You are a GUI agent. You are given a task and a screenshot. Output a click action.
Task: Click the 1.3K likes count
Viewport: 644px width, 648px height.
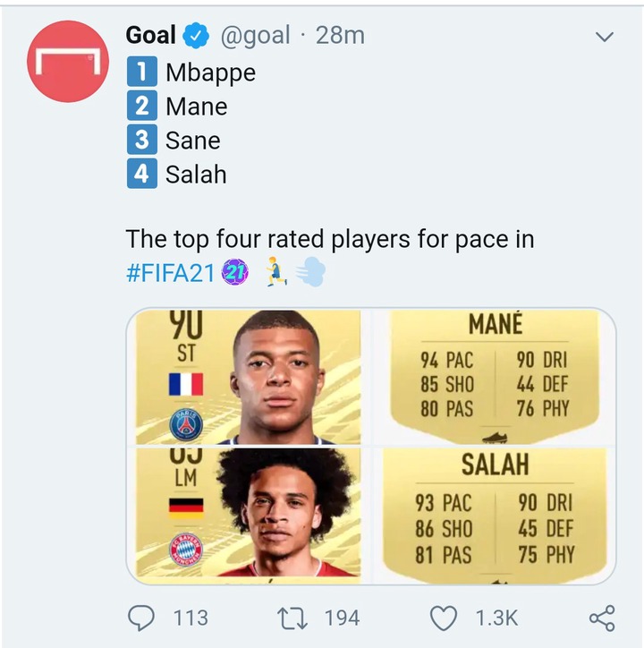click(x=496, y=618)
